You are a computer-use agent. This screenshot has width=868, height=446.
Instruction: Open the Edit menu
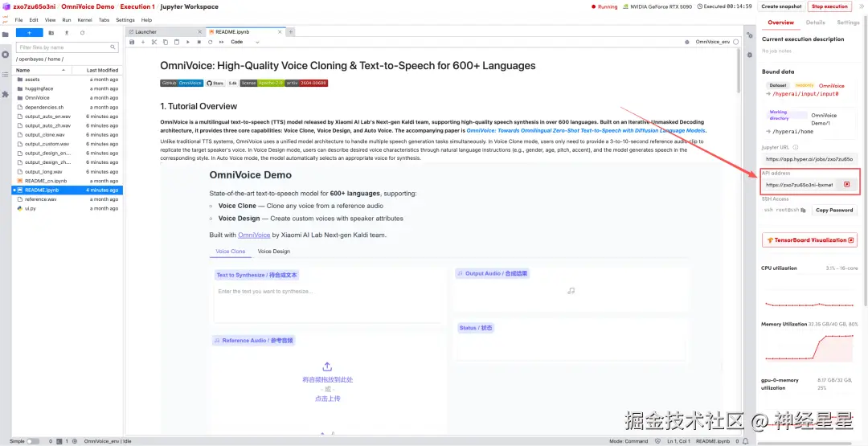(x=34, y=20)
